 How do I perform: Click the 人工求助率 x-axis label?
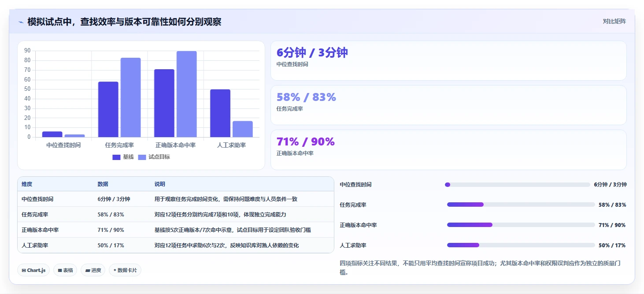coord(231,145)
